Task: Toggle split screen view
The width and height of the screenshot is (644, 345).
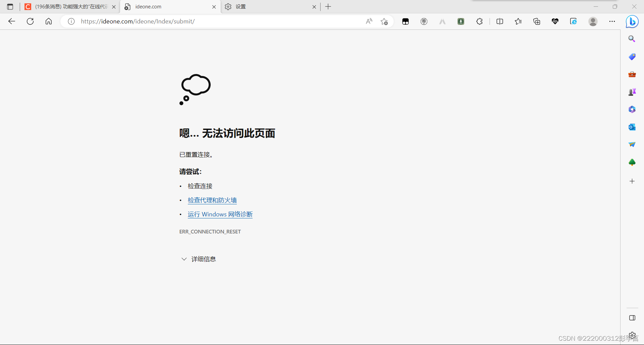Action: click(x=500, y=21)
